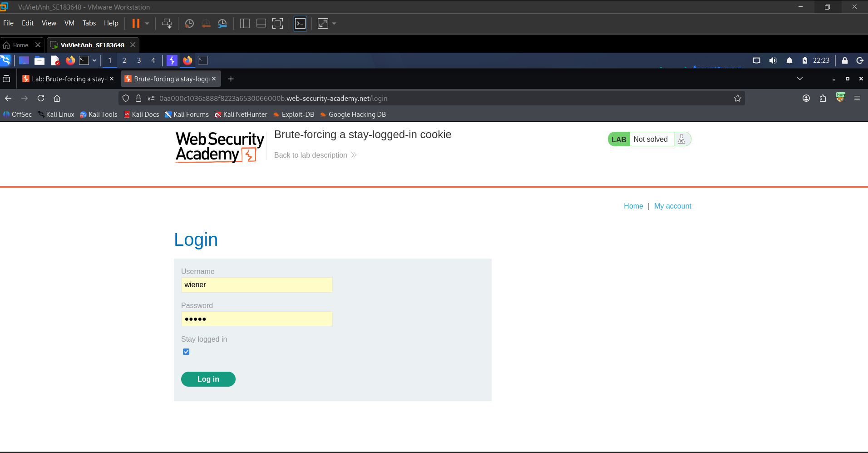868x453 pixels.
Task: Close the 'Brute-forcing a stay-logg' browser tab
Action: pyautogui.click(x=214, y=79)
